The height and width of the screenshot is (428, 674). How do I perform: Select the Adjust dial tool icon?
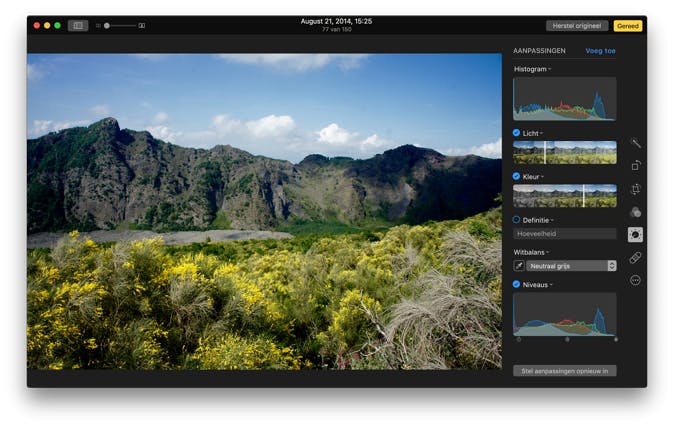coord(635,235)
